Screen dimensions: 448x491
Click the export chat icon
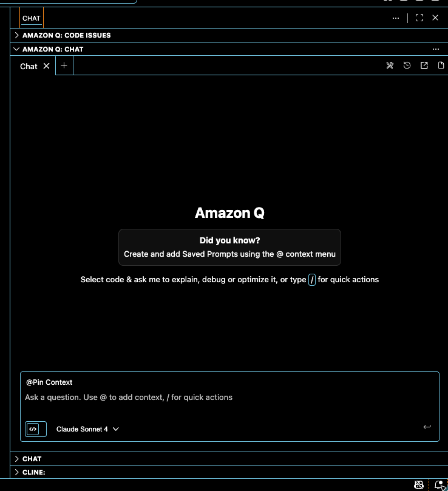(424, 66)
